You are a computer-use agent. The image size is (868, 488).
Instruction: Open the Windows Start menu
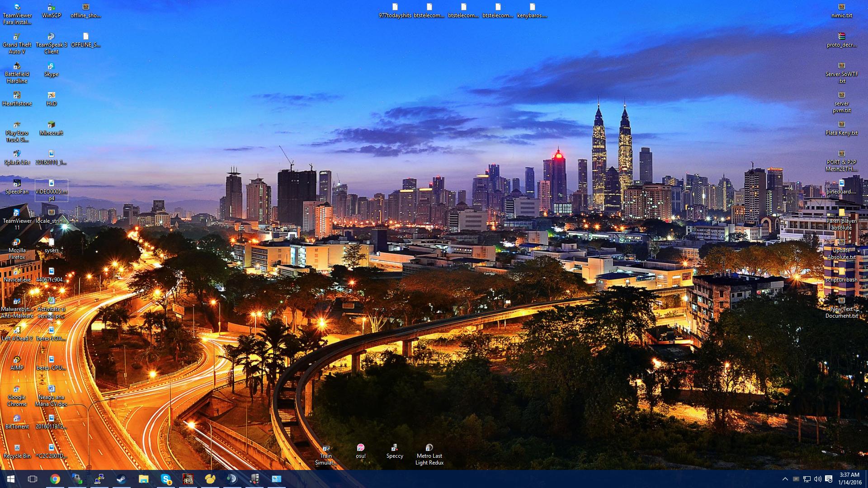[11, 479]
